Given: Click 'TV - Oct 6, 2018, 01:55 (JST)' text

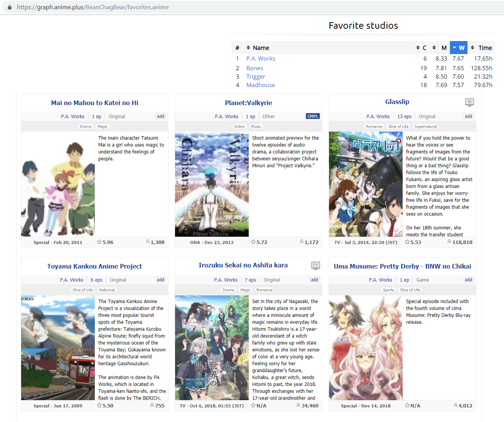Looking at the screenshot, I should pos(212,406).
